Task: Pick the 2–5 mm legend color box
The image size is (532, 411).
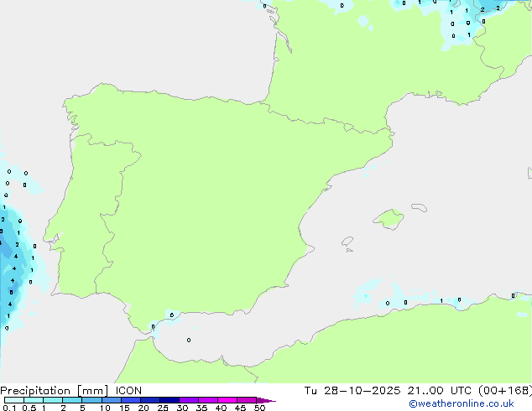Action: point(72,400)
